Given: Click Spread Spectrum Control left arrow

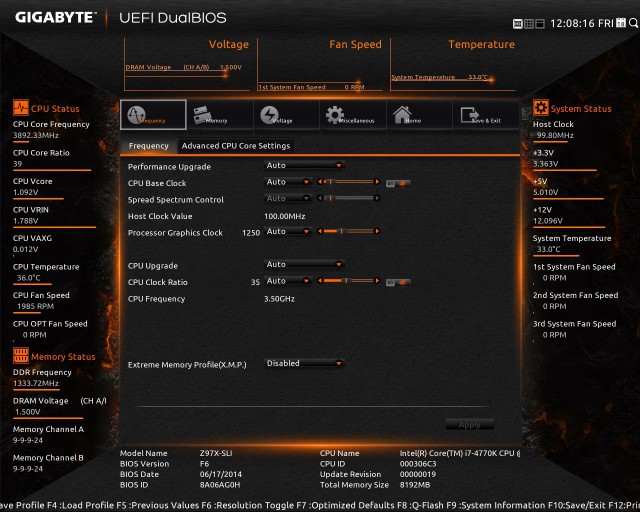Looking at the screenshot, I should 320,198.
